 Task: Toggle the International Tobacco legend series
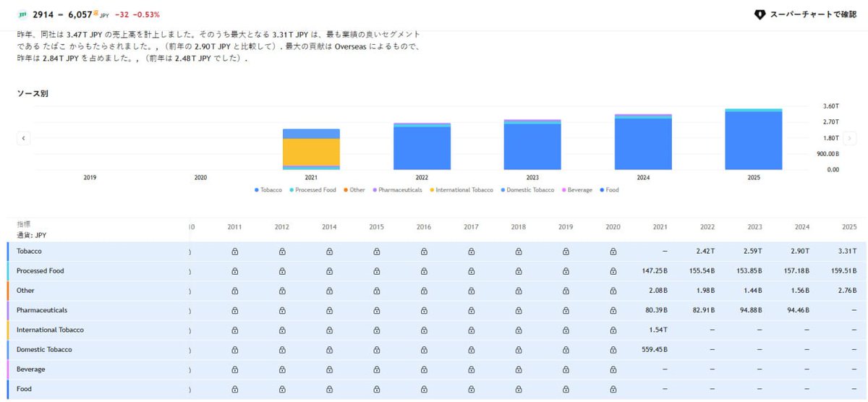(461, 190)
